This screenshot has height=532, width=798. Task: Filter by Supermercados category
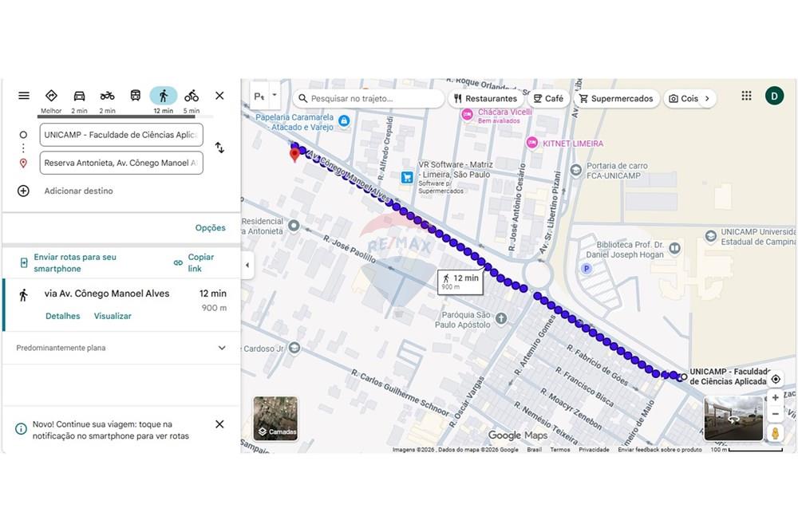[x=616, y=99]
